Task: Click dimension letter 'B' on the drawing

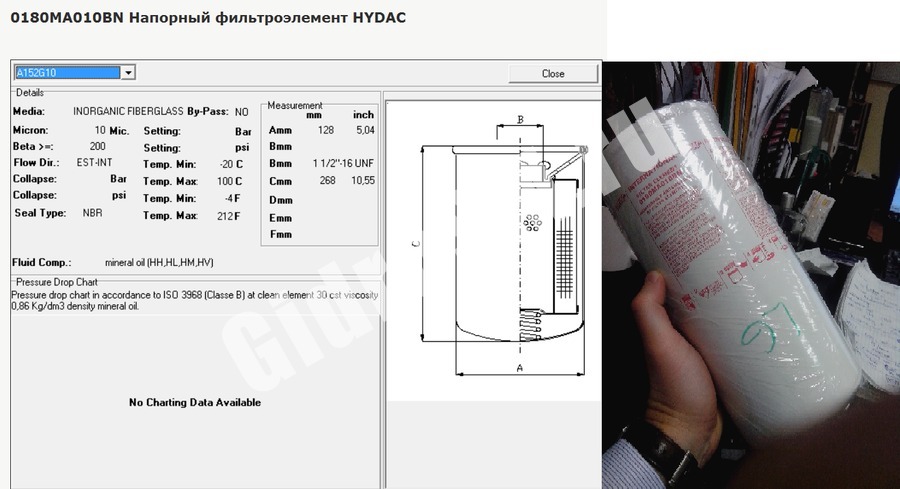Action: coord(521,119)
